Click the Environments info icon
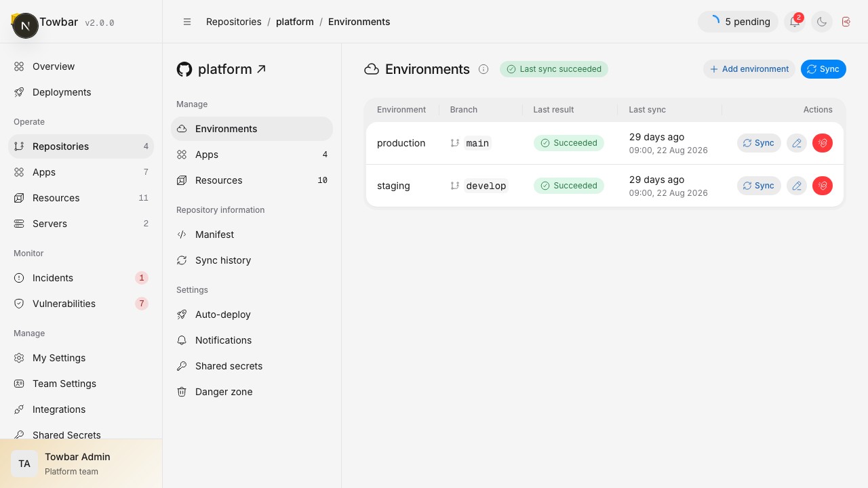The height and width of the screenshot is (488, 868). pos(484,69)
